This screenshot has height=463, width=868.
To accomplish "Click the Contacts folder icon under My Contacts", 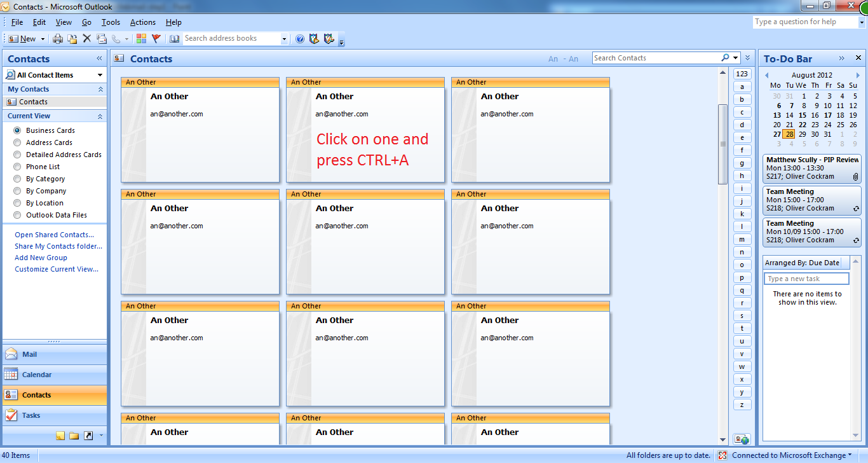I will point(11,102).
